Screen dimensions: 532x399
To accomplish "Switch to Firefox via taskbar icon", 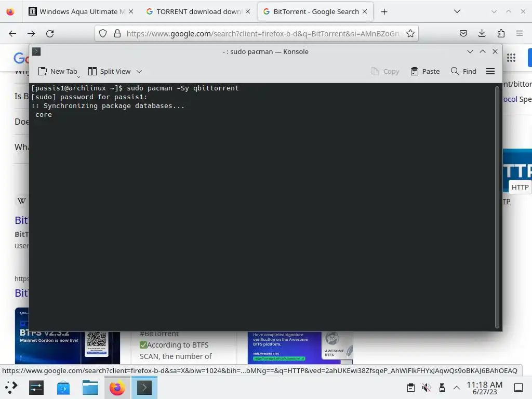I will 117,388.
